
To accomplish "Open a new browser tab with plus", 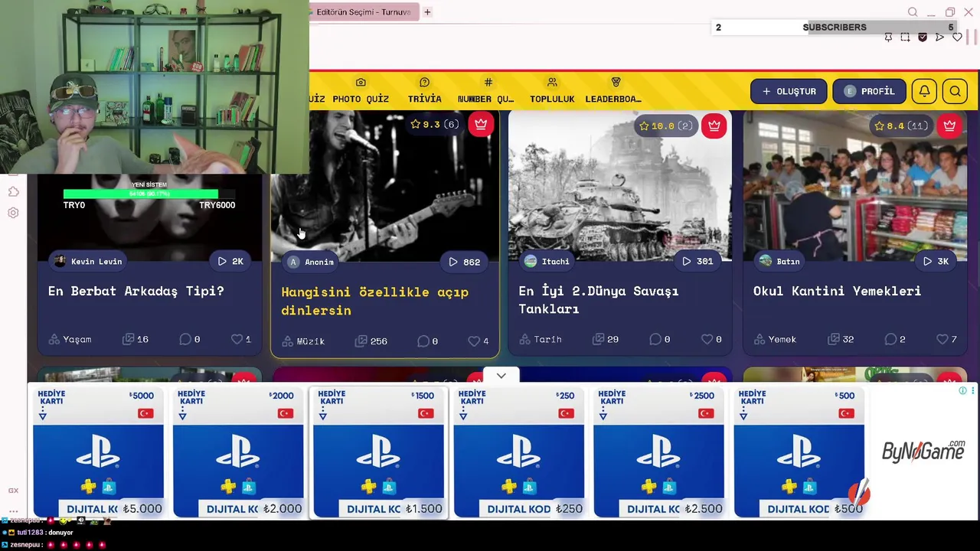I will pos(427,12).
